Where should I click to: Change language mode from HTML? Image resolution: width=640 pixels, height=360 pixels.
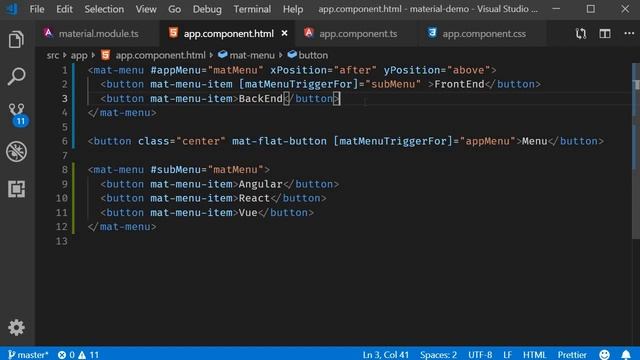pyautogui.click(x=534, y=355)
